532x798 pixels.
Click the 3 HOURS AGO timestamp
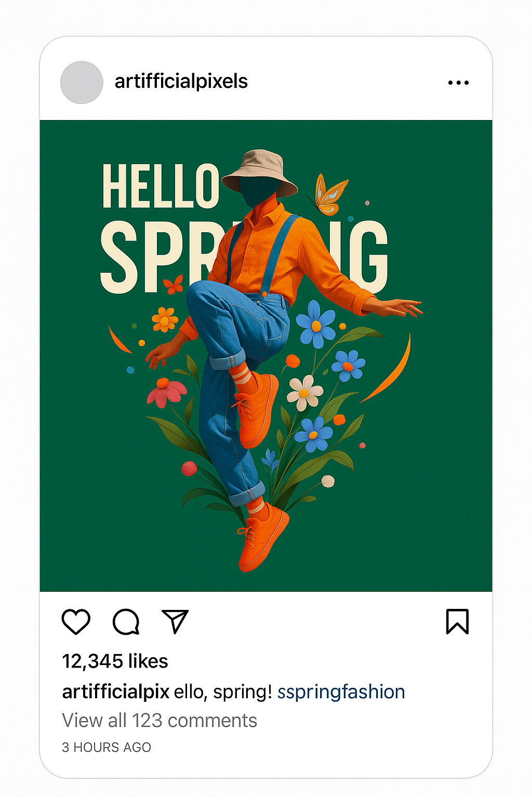(x=107, y=747)
